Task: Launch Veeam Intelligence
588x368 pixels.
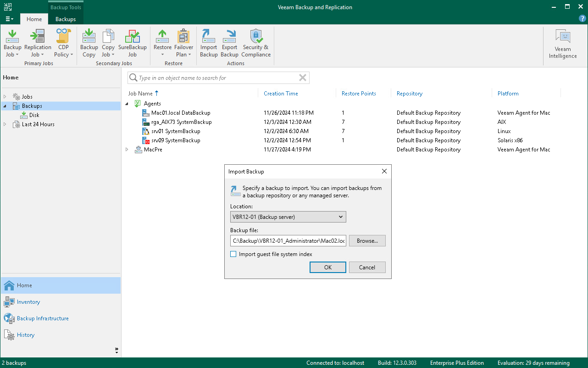Action: pyautogui.click(x=563, y=44)
